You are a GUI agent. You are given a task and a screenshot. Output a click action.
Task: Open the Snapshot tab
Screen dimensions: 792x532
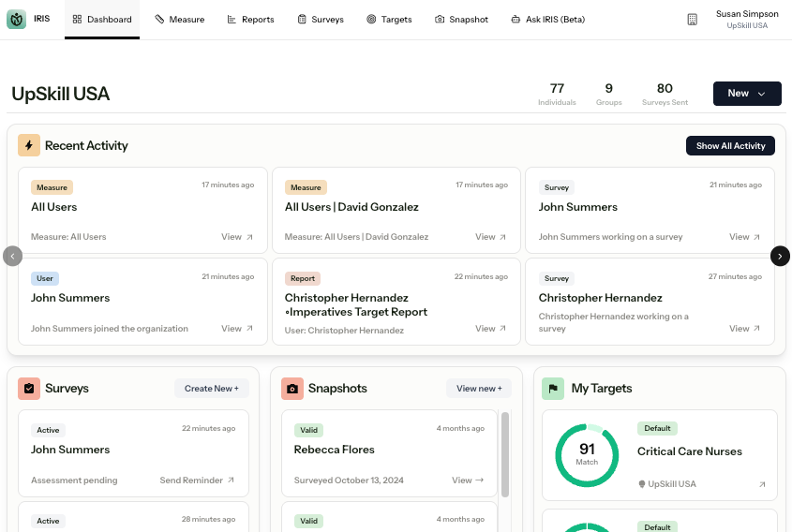tap(462, 19)
